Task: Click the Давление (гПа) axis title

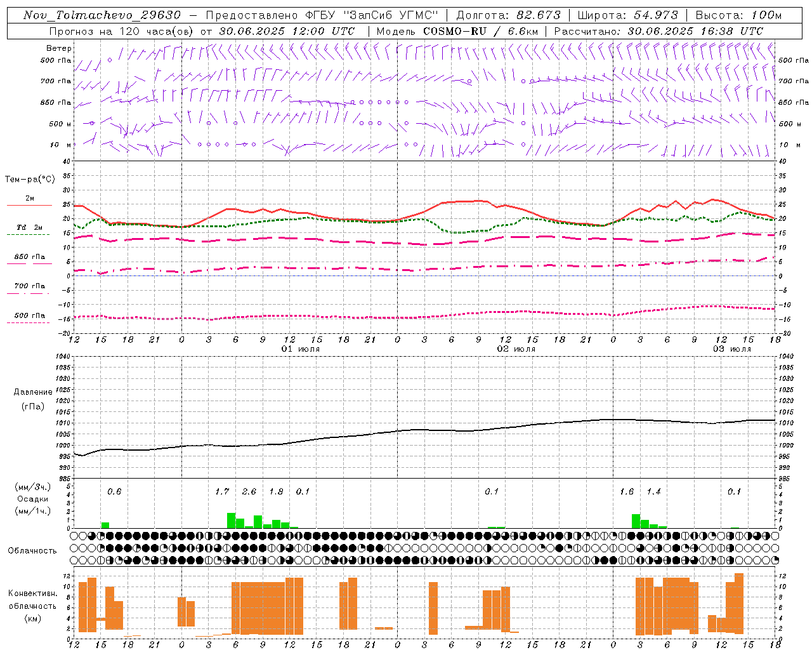Action: click(x=33, y=399)
